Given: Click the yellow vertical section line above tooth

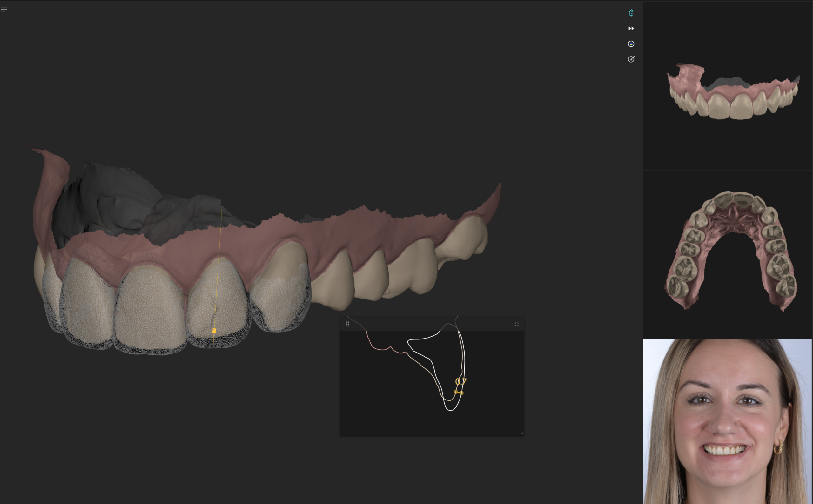Looking at the screenshot, I should pos(220,233).
